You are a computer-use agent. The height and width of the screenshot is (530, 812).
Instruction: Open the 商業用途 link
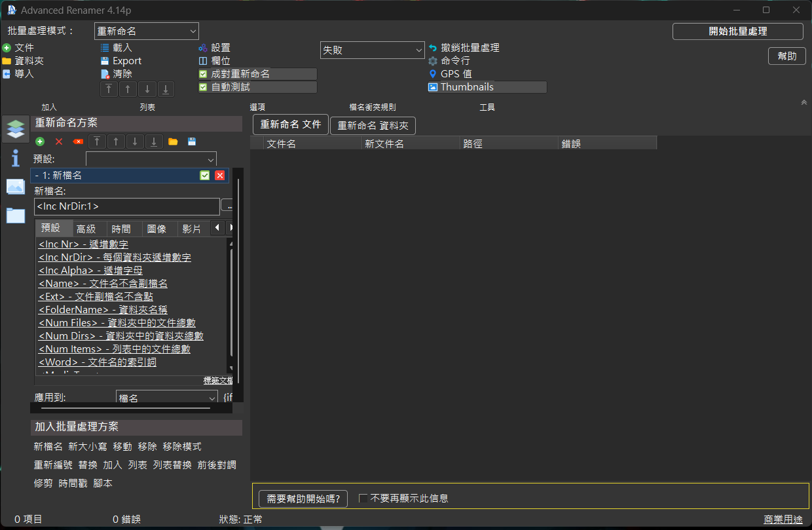pyautogui.click(x=783, y=519)
